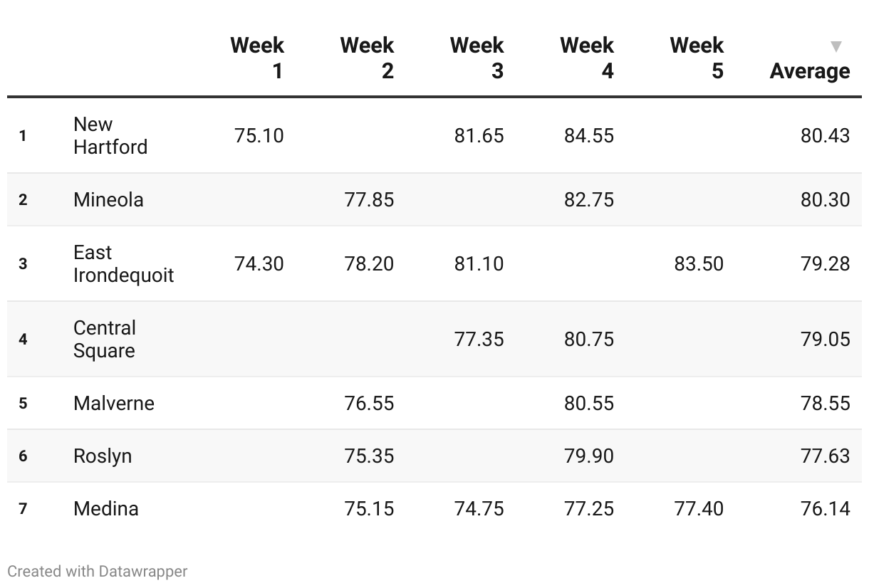The height and width of the screenshot is (588, 869).
Task: Select Roslyn's Week 4 value 79.90
Action: [x=588, y=456]
